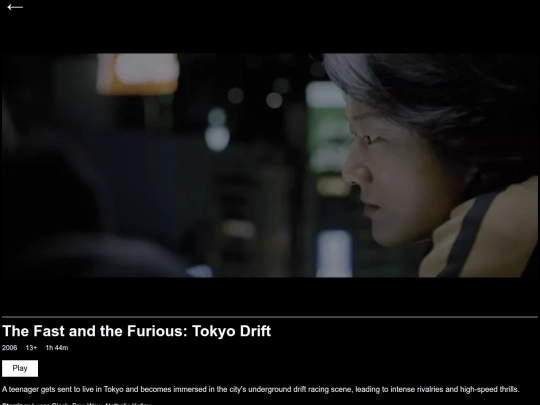Viewport: 540px width, 405px height.
Task: Click the word "Tokyo" in the synopsis
Action: [x=114, y=390]
